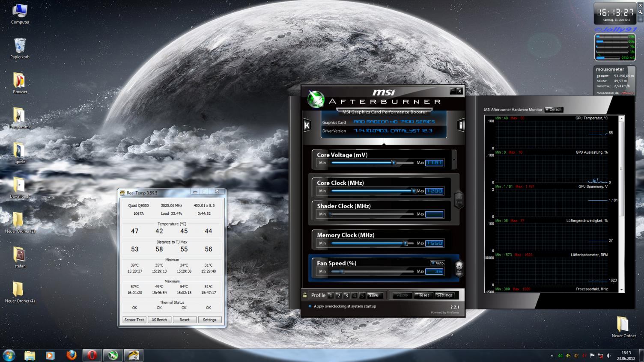
Task: Click the Powered by RivaTuner text
Action: click(x=445, y=312)
